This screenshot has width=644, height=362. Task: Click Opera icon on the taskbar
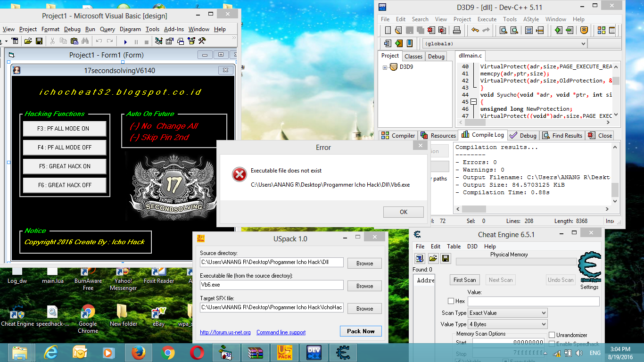point(197,352)
